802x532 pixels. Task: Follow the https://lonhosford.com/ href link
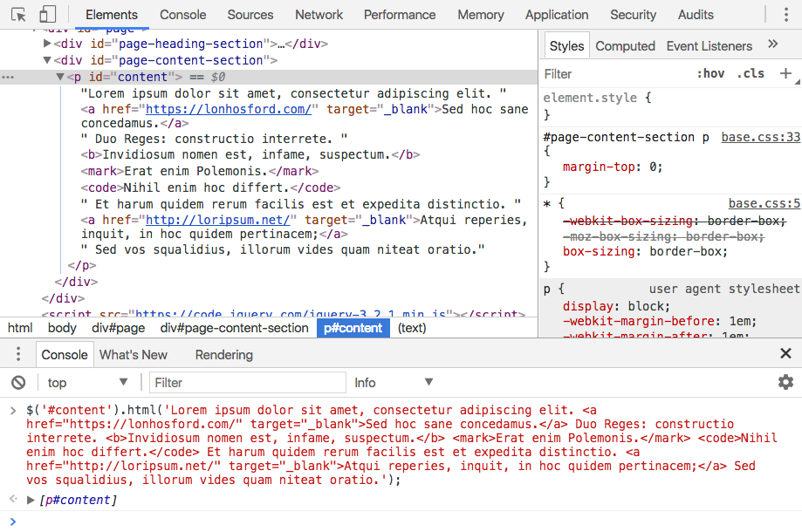pyautogui.click(x=228, y=109)
